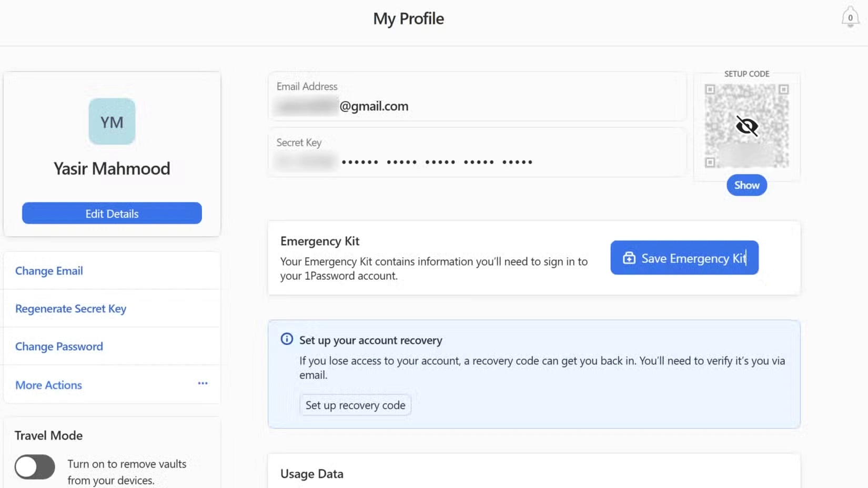Select Change Password in the sidebar
The width and height of the screenshot is (868, 488).
(x=59, y=346)
